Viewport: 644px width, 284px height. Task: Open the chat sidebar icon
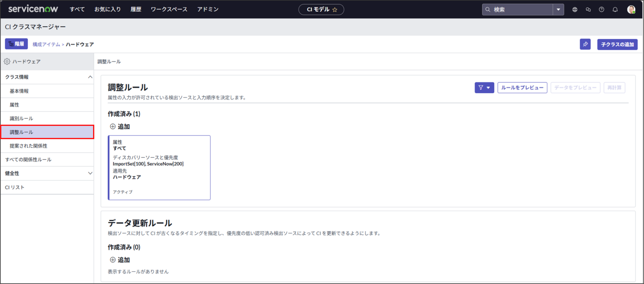click(588, 9)
